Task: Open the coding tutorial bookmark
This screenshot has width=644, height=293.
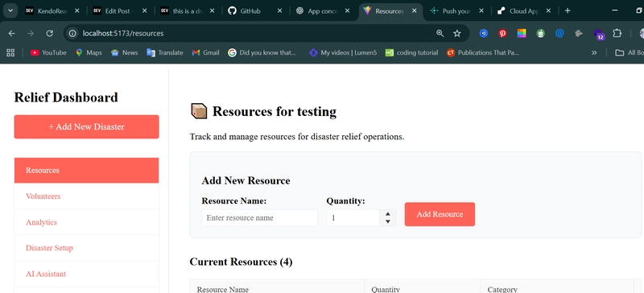Action: click(x=412, y=52)
